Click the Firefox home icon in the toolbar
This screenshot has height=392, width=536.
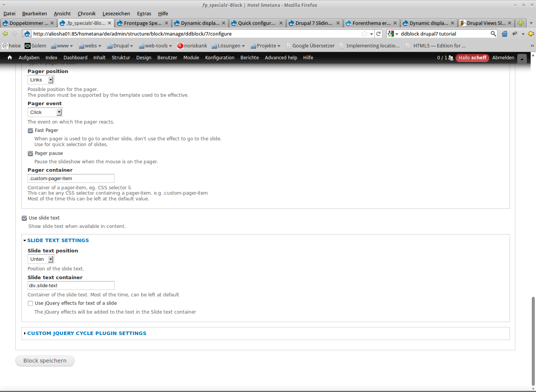click(x=504, y=34)
